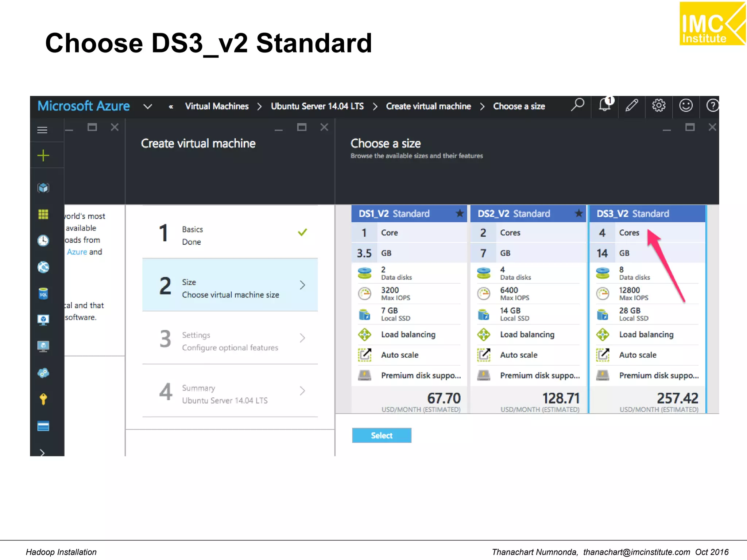
Task: Click '3.5 GB' memory row in DS1_V2 card
Action: point(409,253)
